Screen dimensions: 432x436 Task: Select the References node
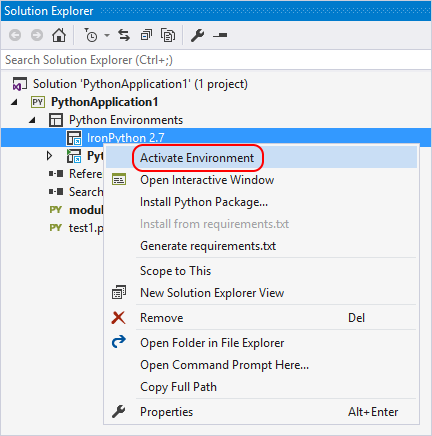click(86, 174)
